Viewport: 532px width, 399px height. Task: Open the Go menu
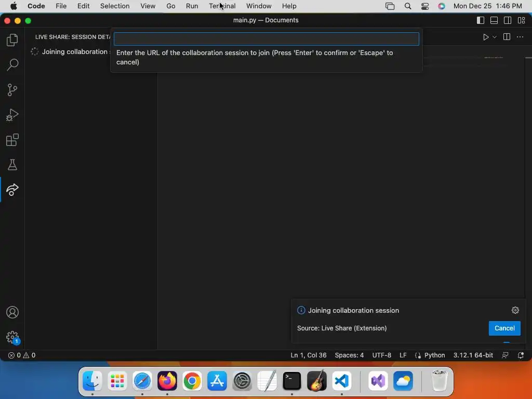(170, 6)
